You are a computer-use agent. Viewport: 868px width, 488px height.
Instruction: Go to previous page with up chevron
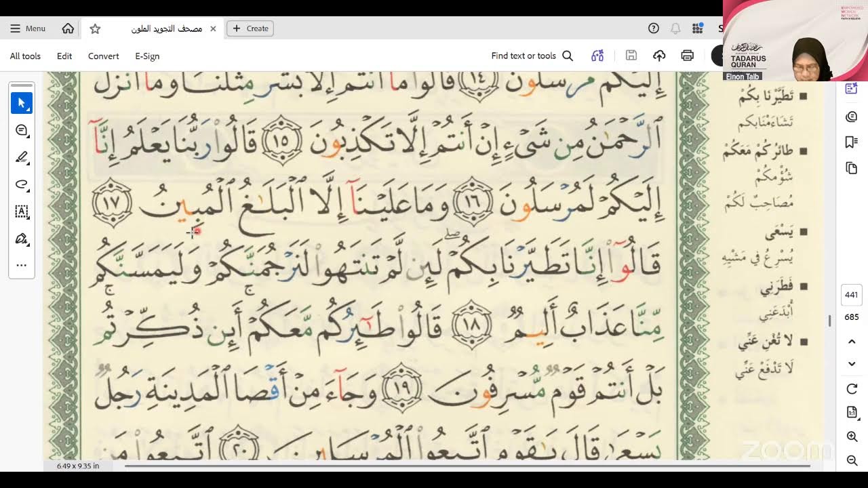point(852,342)
